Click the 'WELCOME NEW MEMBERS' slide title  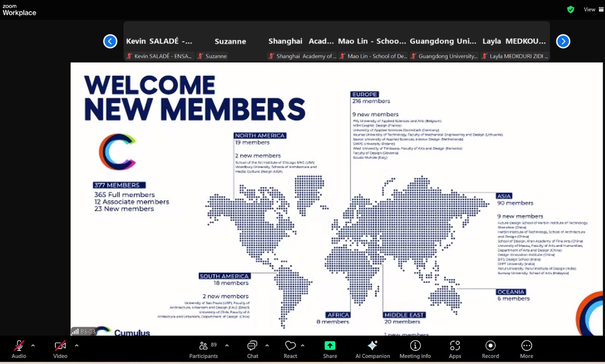(x=194, y=97)
